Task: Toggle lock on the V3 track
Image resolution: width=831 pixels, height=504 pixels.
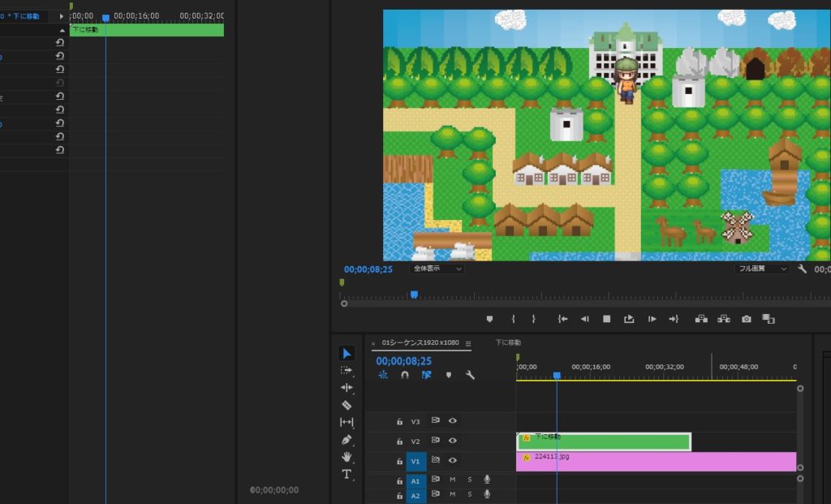Action: (399, 421)
